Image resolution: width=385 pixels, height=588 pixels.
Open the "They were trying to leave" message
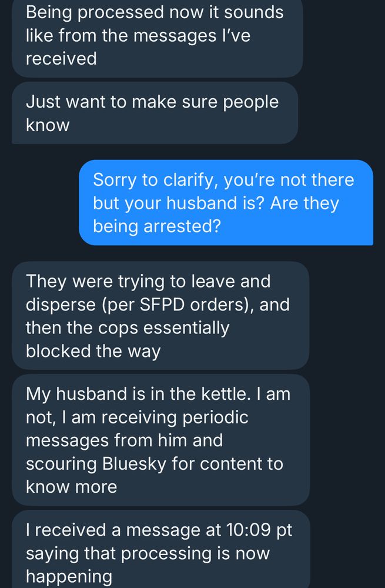pyautogui.click(x=159, y=316)
